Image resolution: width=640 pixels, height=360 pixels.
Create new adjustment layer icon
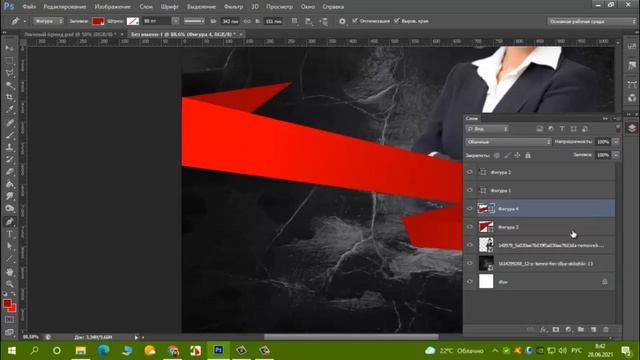point(569,330)
